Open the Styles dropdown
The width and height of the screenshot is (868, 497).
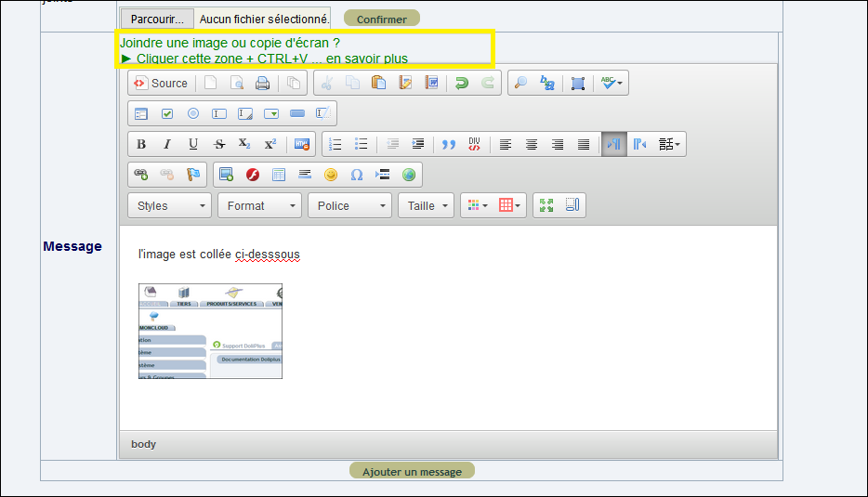pos(169,206)
